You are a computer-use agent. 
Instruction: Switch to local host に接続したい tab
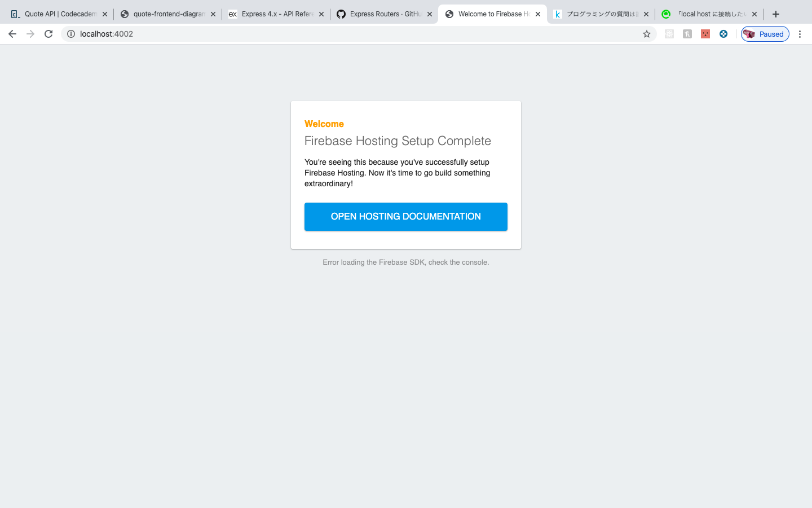pos(709,14)
